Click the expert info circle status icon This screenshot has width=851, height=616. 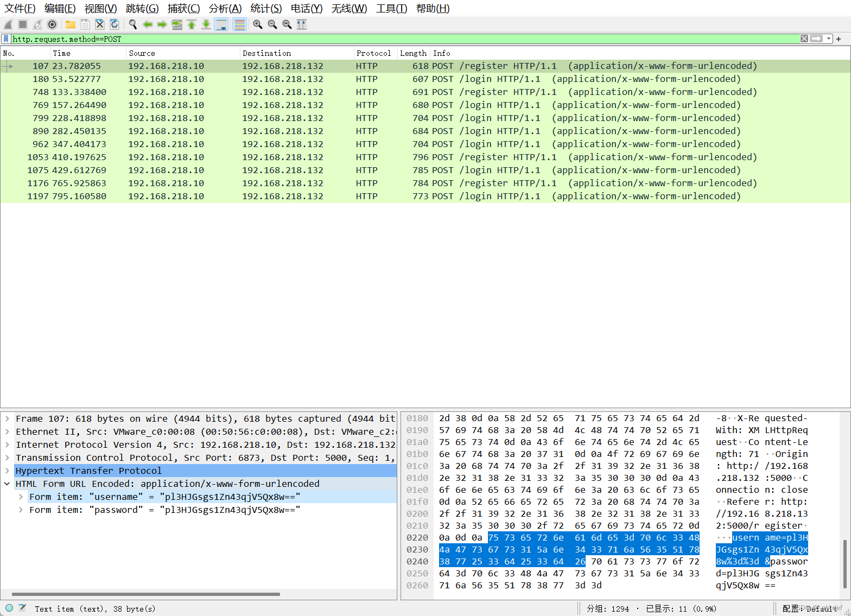pos(9,608)
